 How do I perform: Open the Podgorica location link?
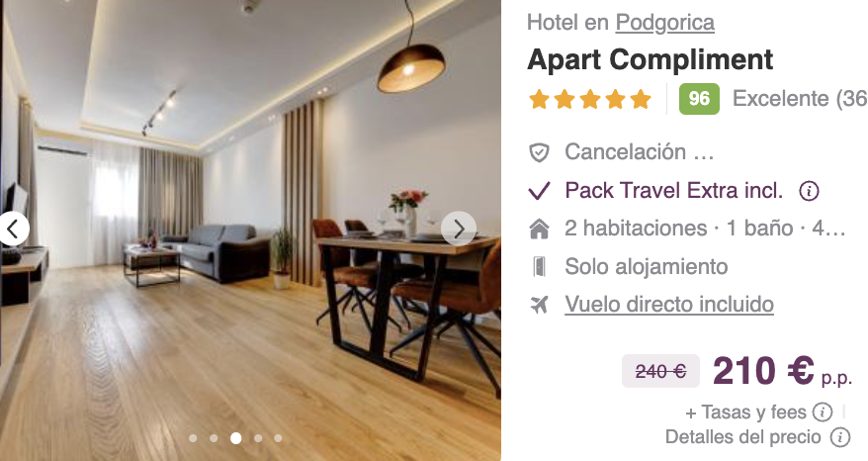(x=664, y=23)
